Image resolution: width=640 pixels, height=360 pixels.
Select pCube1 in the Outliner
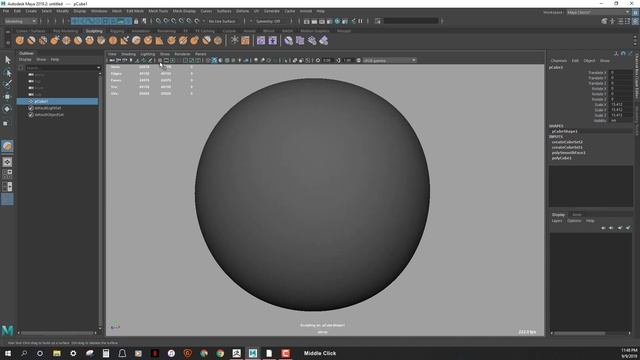click(x=57, y=101)
